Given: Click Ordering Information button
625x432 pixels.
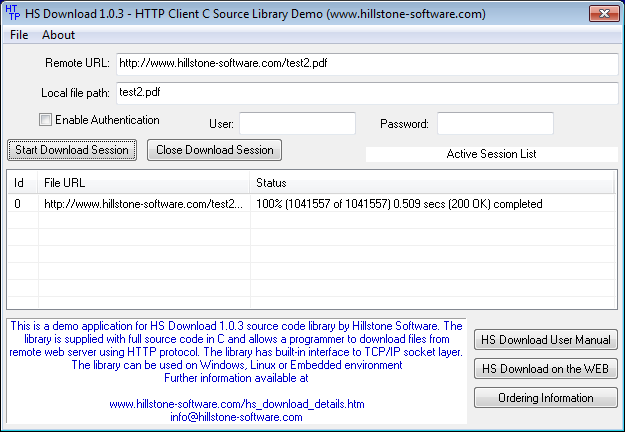Looking at the screenshot, I should coord(546,398).
